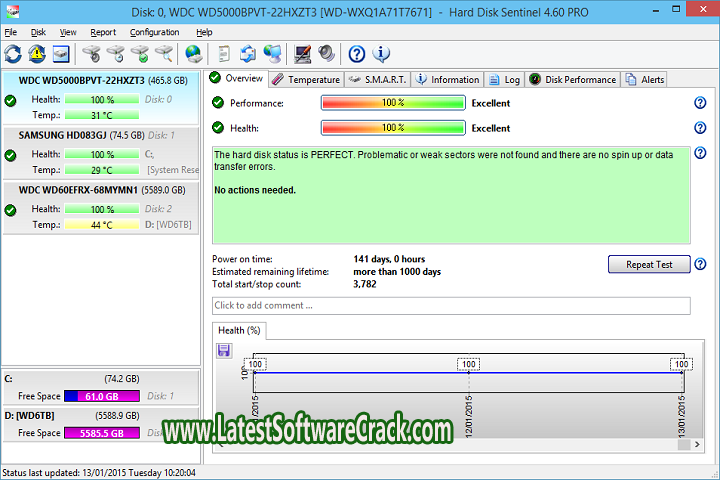Switch to the Alerts tab

(x=645, y=80)
